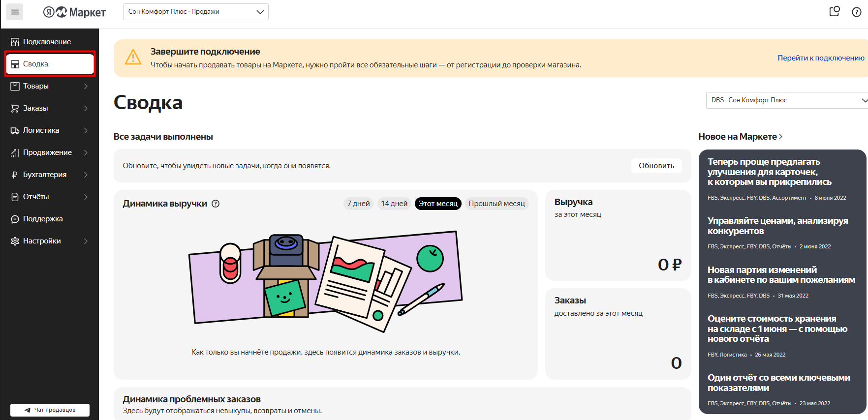The width and height of the screenshot is (868, 420).
Task: Open the Продвижение menu item
Action: tap(49, 152)
